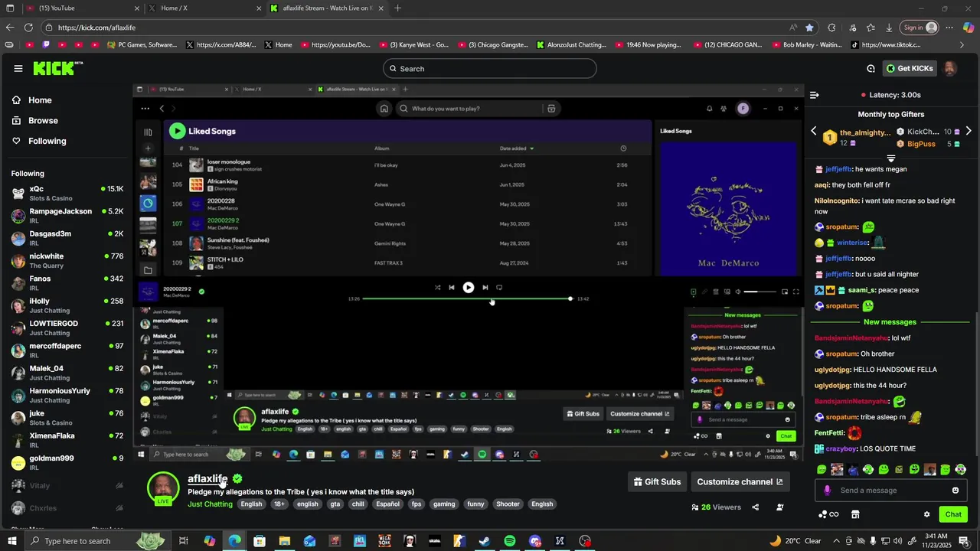Image resolution: width=980 pixels, height=551 pixels.
Task: Click the Task View taskbar icon
Action: pos(184,541)
